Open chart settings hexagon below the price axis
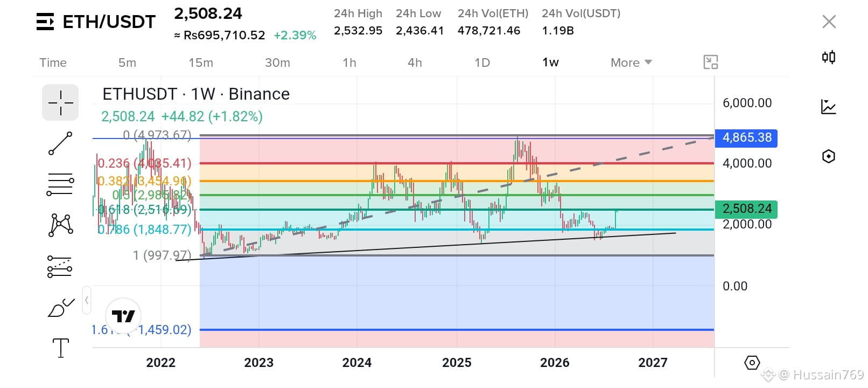This screenshot has width=868, height=388. [x=752, y=363]
